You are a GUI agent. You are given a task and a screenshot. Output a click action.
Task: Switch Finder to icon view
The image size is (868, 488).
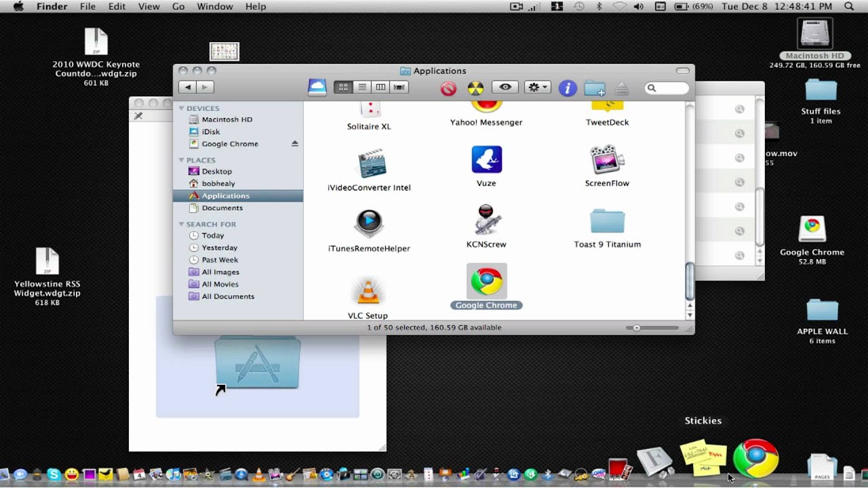[x=343, y=87]
